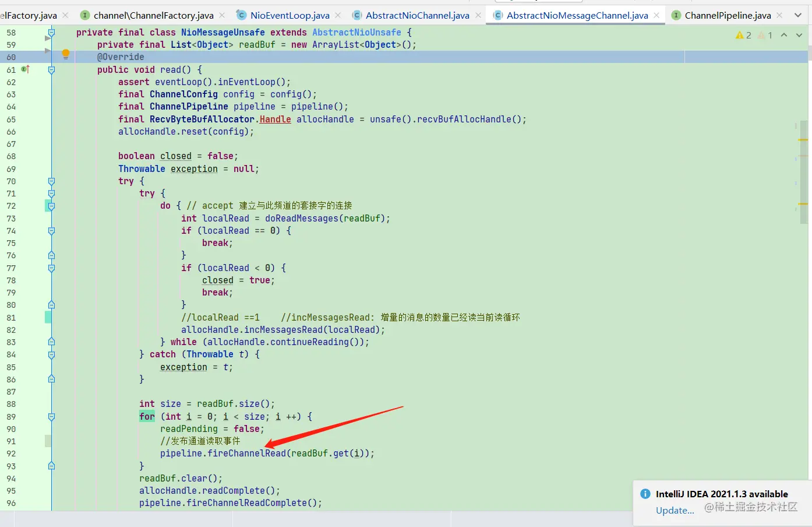Collapse the NioMessageUnsafe class fold on line 58

pos(51,33)
